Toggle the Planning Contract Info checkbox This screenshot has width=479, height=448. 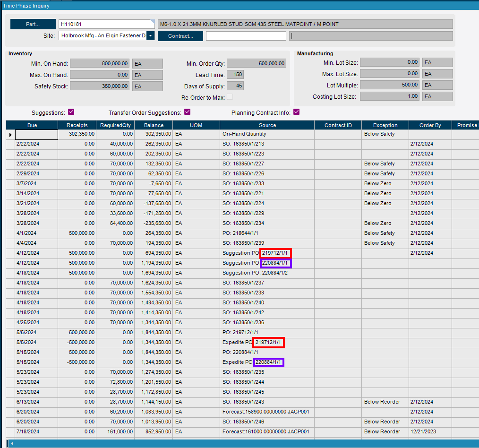(296, 112)
